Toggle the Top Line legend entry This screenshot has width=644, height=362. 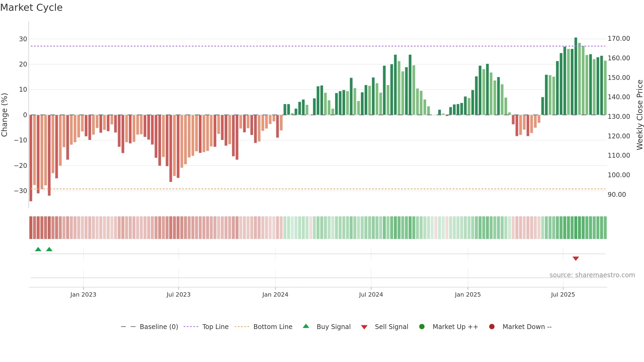(206, 327)
